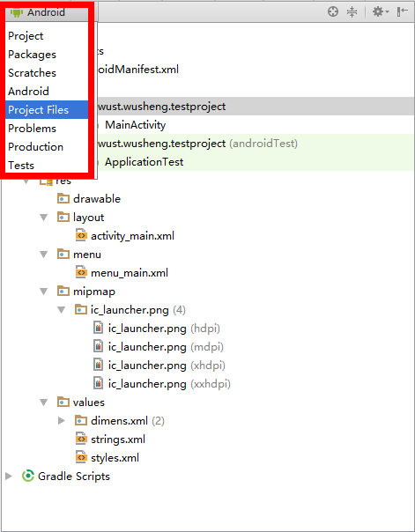Click the values folder icon
The height and width of the screenshot is (532, 415).
coord(63,402)
